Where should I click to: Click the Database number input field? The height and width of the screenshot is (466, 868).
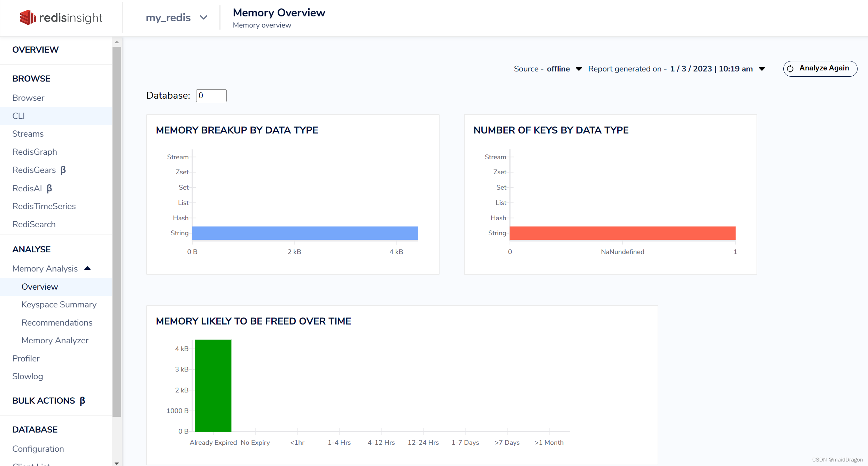(x=211, y=95)
